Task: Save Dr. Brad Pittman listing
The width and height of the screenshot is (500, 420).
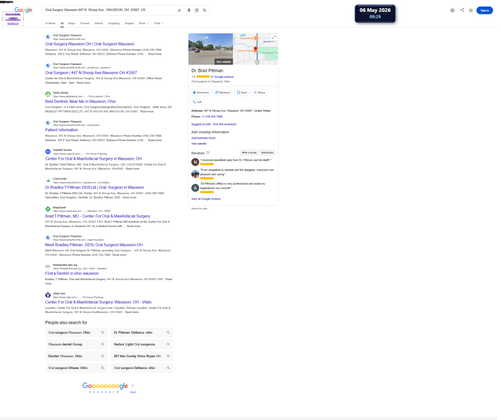Action: coord(242,92)
